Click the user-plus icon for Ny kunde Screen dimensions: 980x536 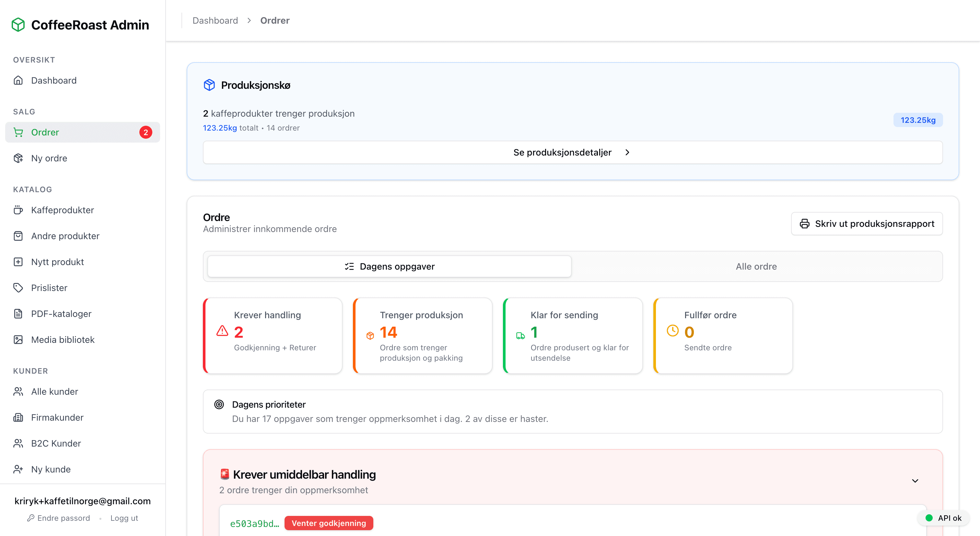click(x=18, y=469)
